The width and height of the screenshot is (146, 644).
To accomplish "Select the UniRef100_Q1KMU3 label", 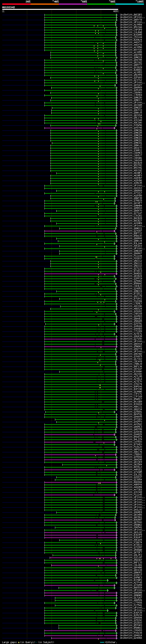I will pyautogui.click(x=131, y=316).
